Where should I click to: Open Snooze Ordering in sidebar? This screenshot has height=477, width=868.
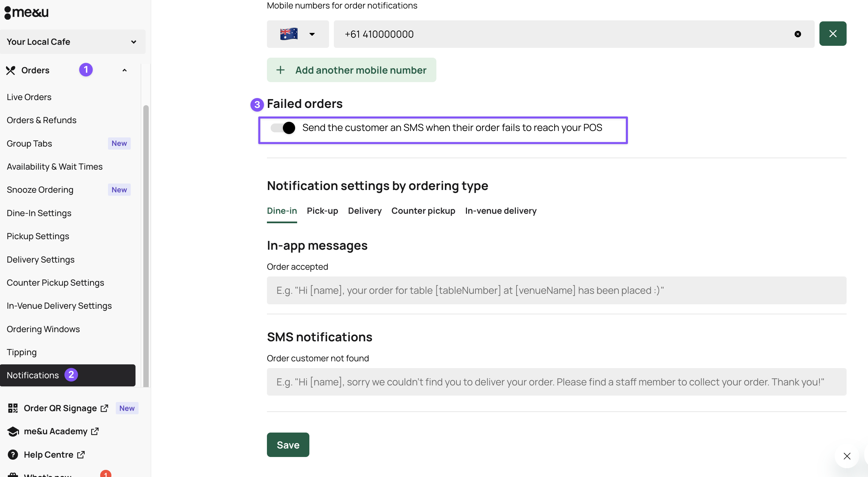point(40,190)
